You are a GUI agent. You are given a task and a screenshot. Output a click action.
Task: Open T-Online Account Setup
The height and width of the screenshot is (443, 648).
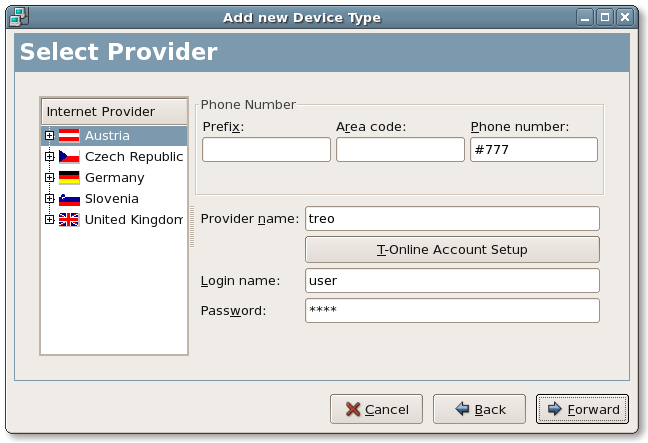pos(452,250)
